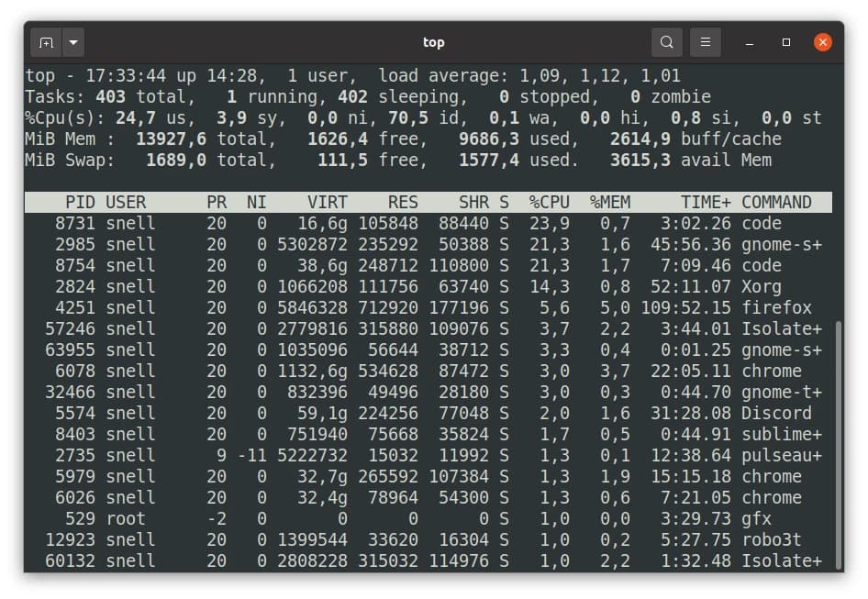Open the hamburger menu

(706, 42)
